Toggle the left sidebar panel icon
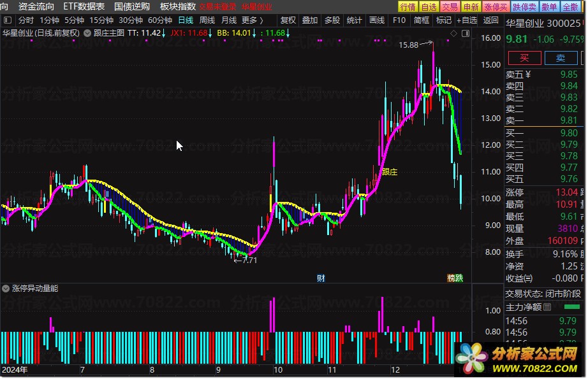 pyautogui.click(x=8, y=20)
